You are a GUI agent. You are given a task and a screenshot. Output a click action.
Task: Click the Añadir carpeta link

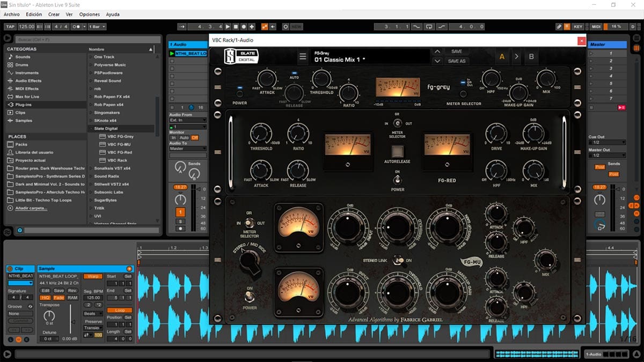coord(31,208)
